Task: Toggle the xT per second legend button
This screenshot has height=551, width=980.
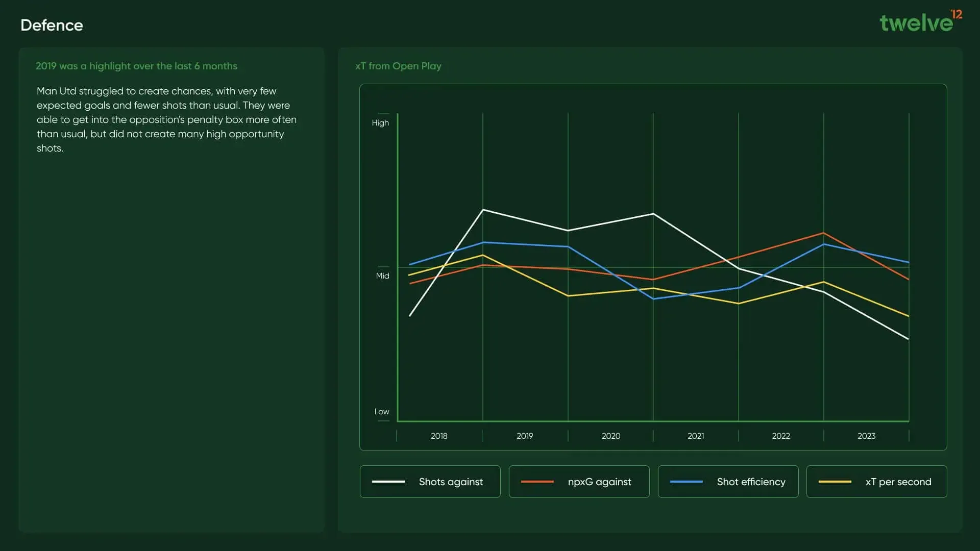Action: click(x=876, y=482)
